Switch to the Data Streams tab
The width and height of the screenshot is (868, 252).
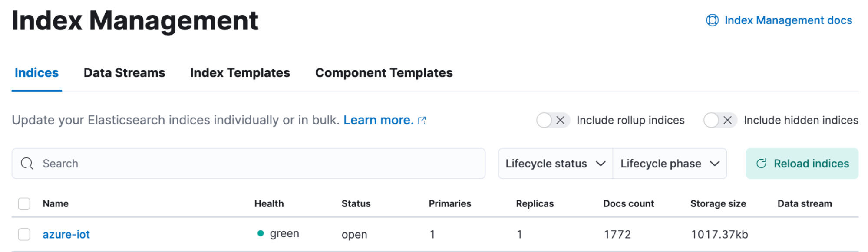click(x=124, y=73)
